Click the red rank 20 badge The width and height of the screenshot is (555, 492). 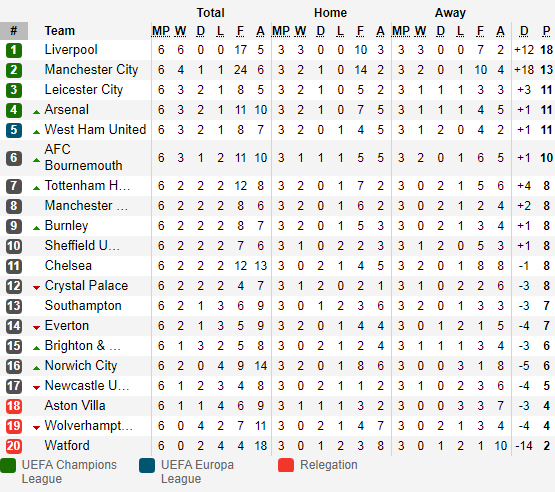coord(14,446)
